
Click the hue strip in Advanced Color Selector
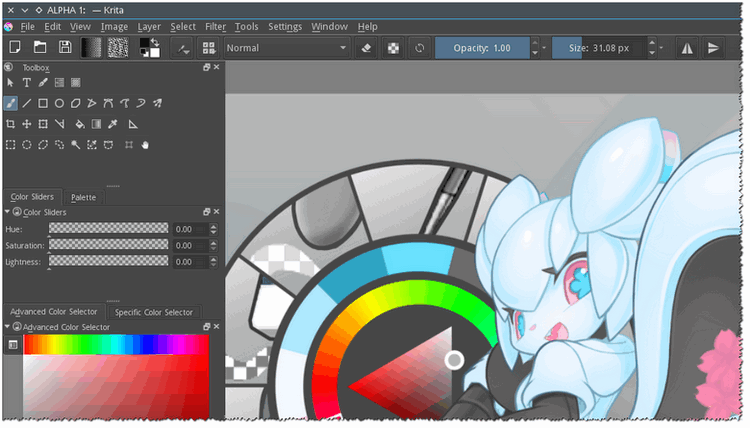116,344
